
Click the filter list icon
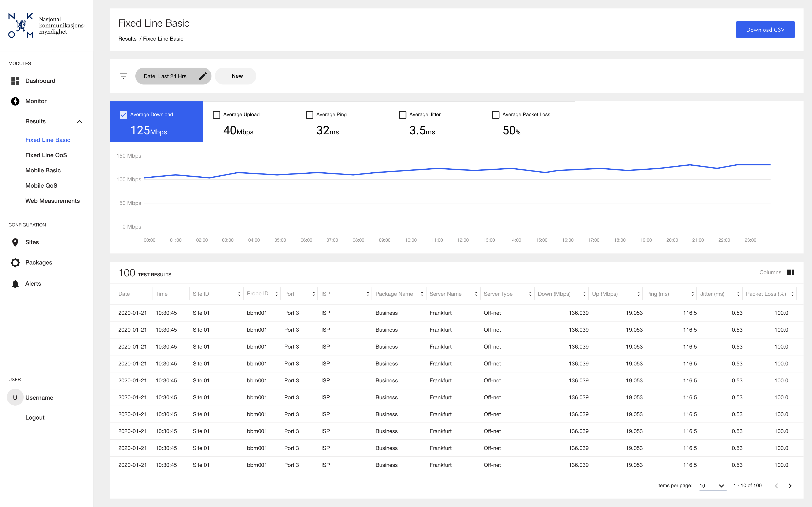click(x=123, y=76)
